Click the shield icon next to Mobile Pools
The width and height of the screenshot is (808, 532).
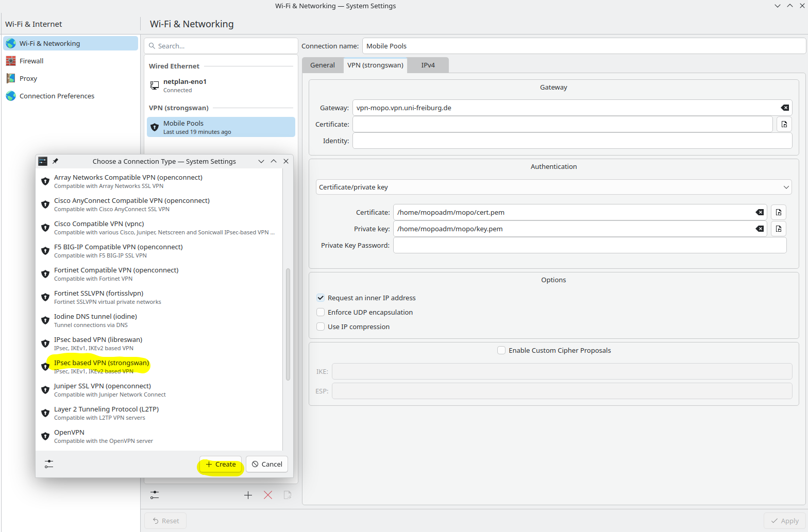point(155,127)
